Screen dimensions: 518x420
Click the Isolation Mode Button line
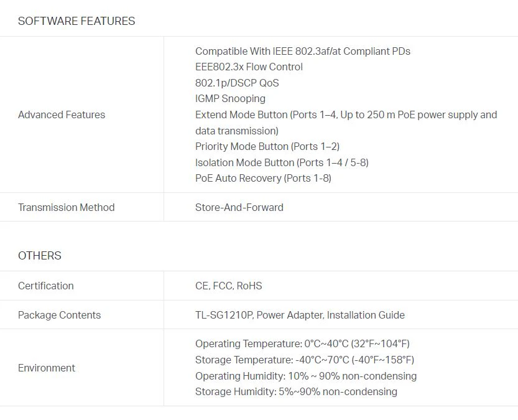[x=282, y=162]
